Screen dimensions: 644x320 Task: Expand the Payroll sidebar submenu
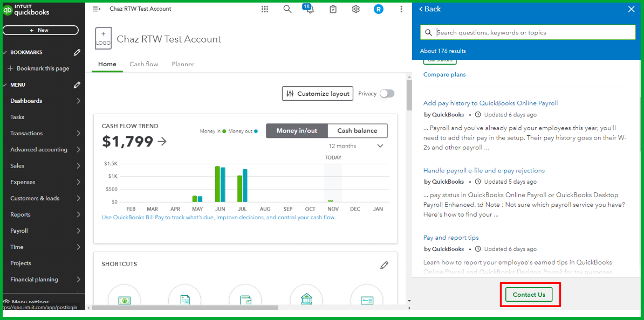tap(43, 231)
